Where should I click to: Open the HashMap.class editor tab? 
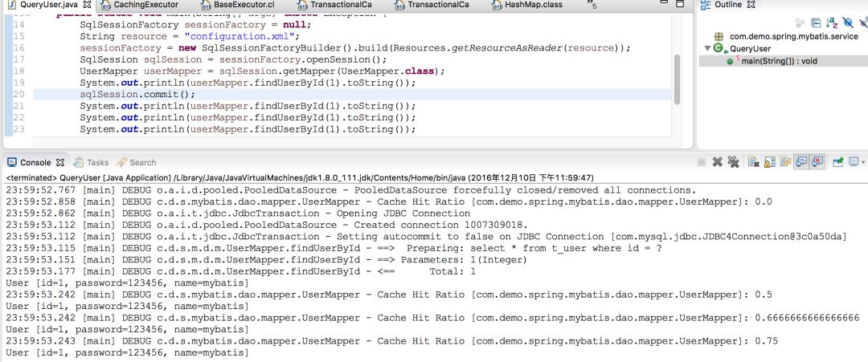(533, 5)
